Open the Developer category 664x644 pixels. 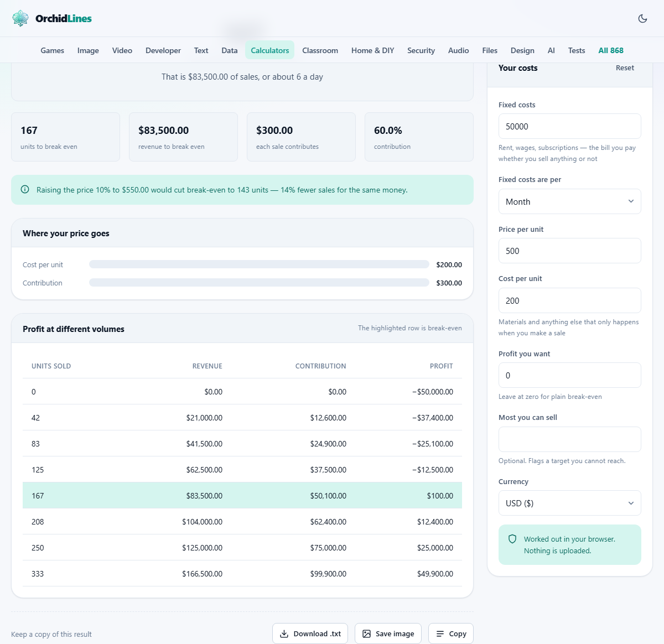[x=163, y=50]
